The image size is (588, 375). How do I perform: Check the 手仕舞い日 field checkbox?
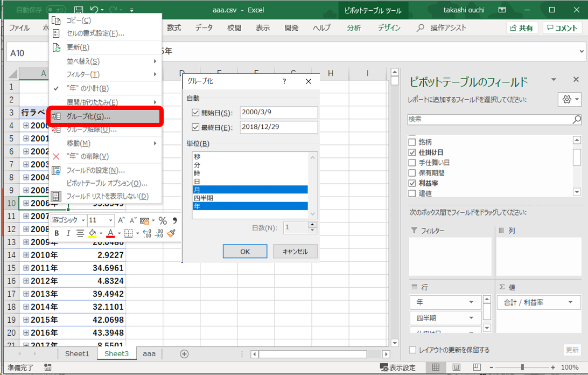[x=412, y=163]
